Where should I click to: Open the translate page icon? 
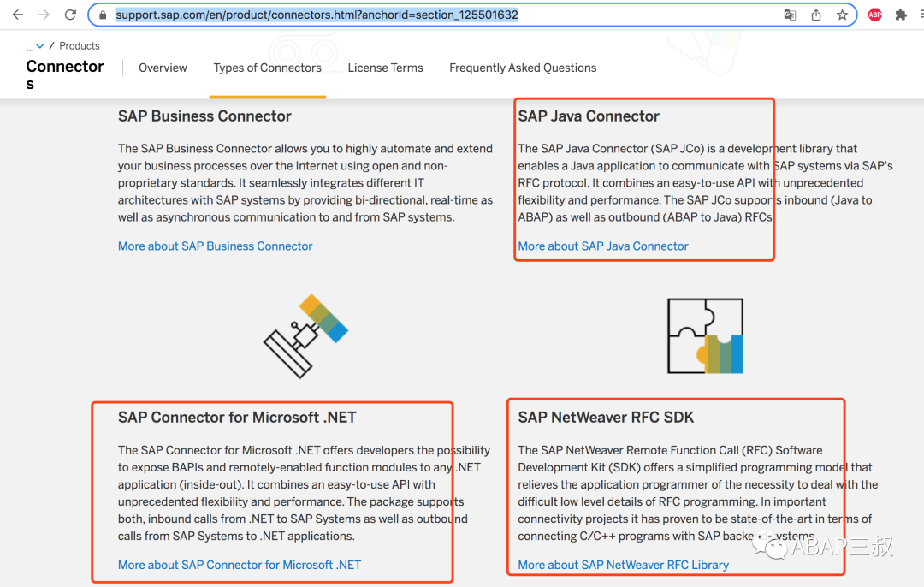(790, 15)
